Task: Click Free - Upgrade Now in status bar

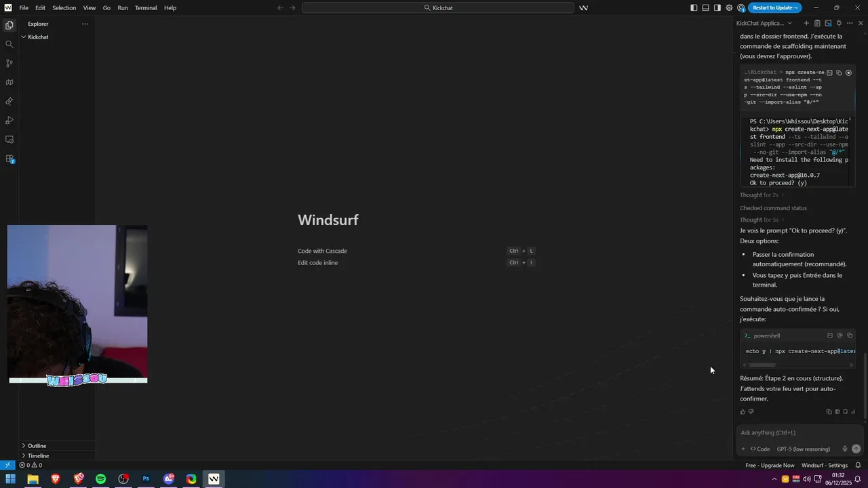Action: pyautogui.click(x=770, y=465)
